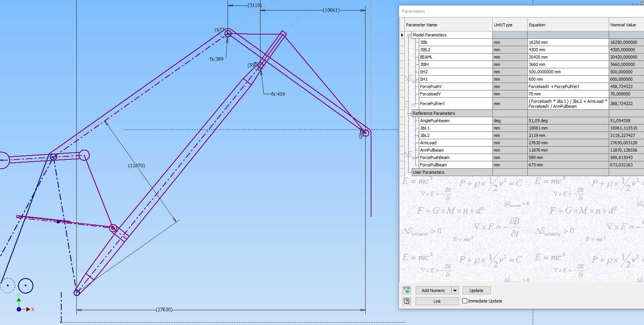Click the Link button

point(437,301)
